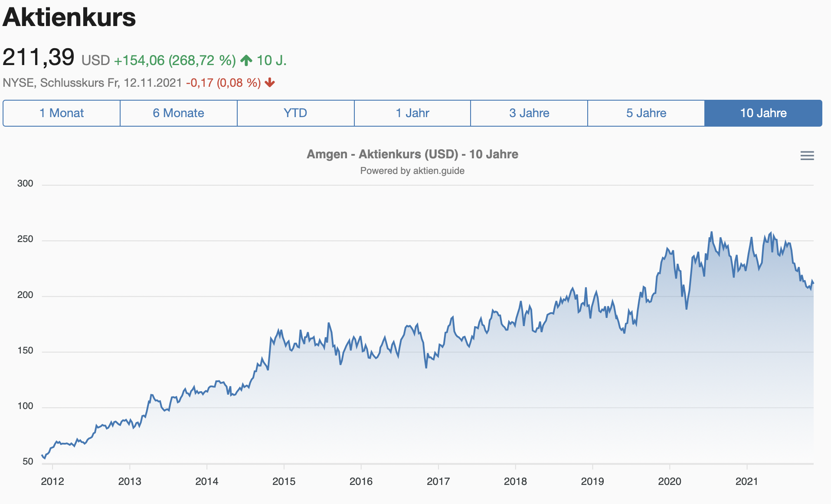Select the 1 Monat time range tab
Screen dimensions: 831x504
click(62, 113)
